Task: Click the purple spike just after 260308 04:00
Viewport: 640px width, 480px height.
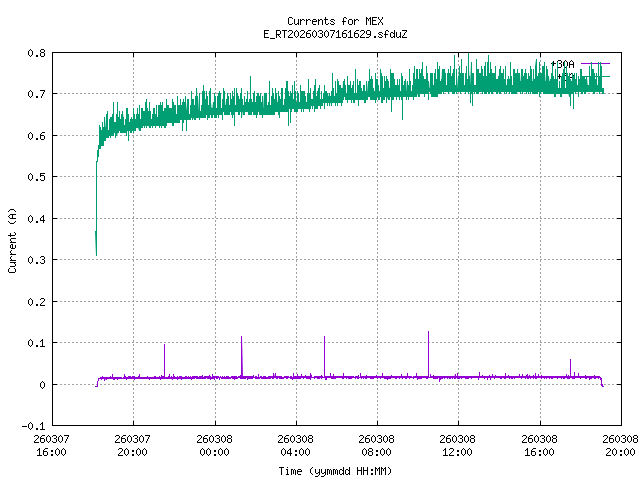Action: [x=324, y=339]
